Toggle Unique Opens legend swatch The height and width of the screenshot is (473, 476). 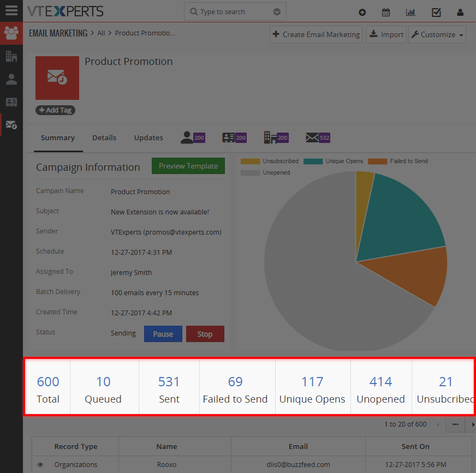tap(313, 161)
